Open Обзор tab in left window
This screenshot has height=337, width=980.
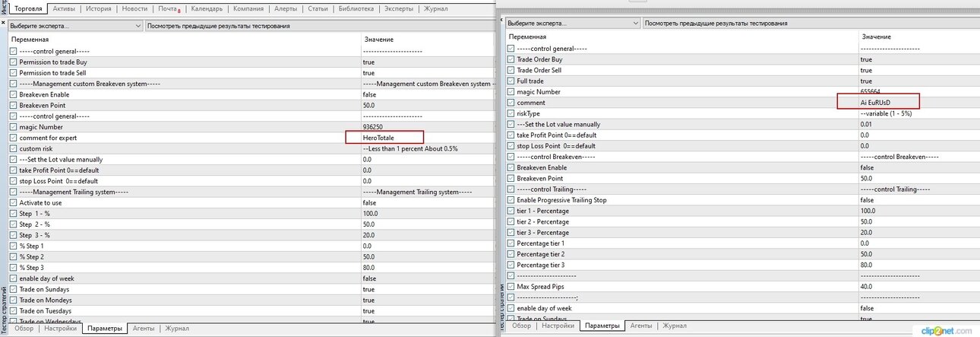pyautogui.click(x=24, y=329)
